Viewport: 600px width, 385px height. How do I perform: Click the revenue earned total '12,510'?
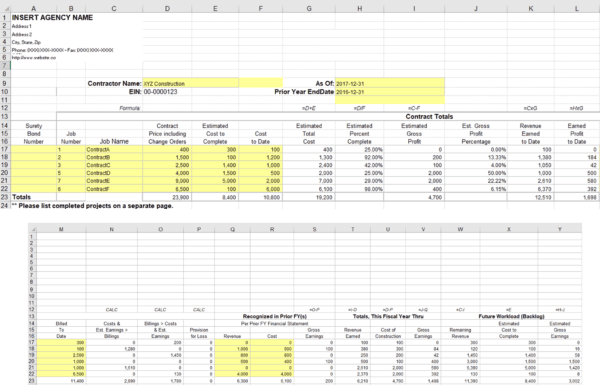click(530, 197)
